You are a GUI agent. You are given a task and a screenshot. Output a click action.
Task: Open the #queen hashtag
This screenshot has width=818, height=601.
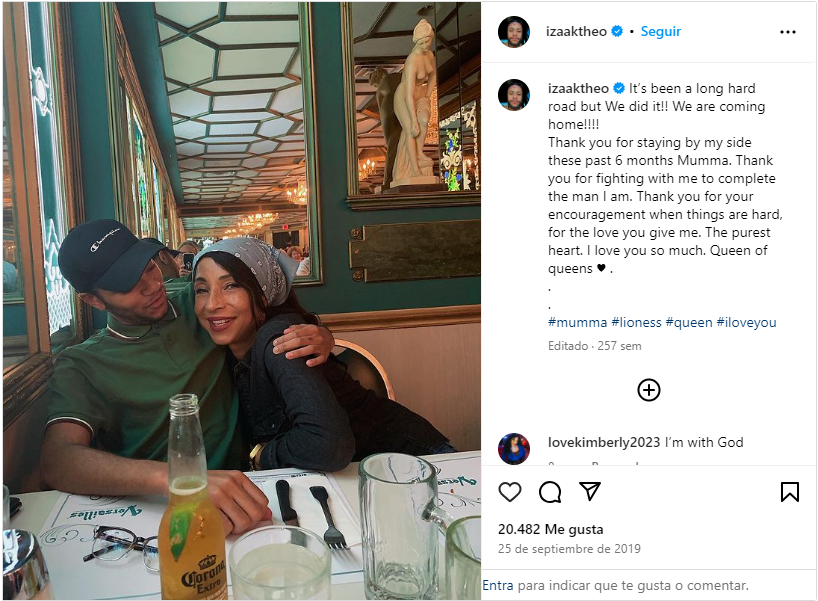pos(689,322)
